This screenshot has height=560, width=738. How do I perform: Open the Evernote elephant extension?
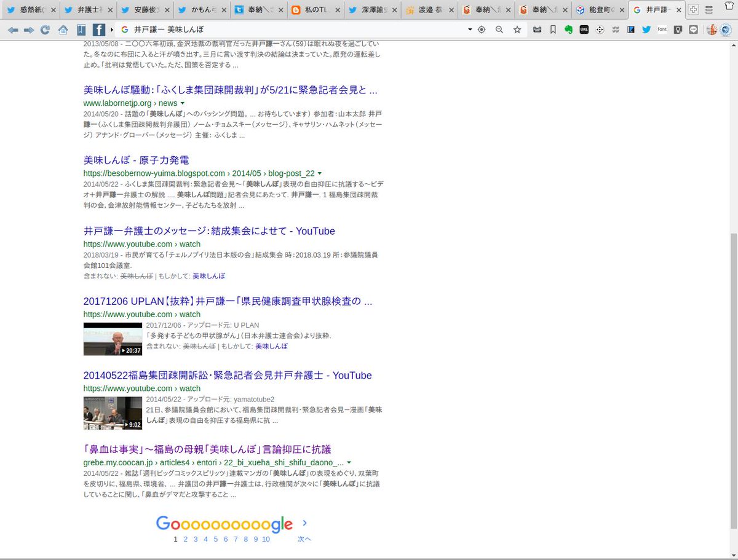[569, 30]
